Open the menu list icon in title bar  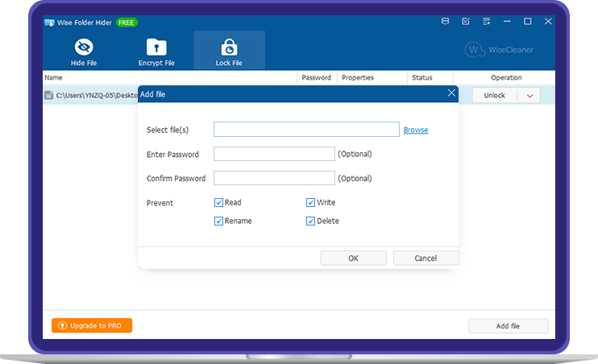point(486,22)
